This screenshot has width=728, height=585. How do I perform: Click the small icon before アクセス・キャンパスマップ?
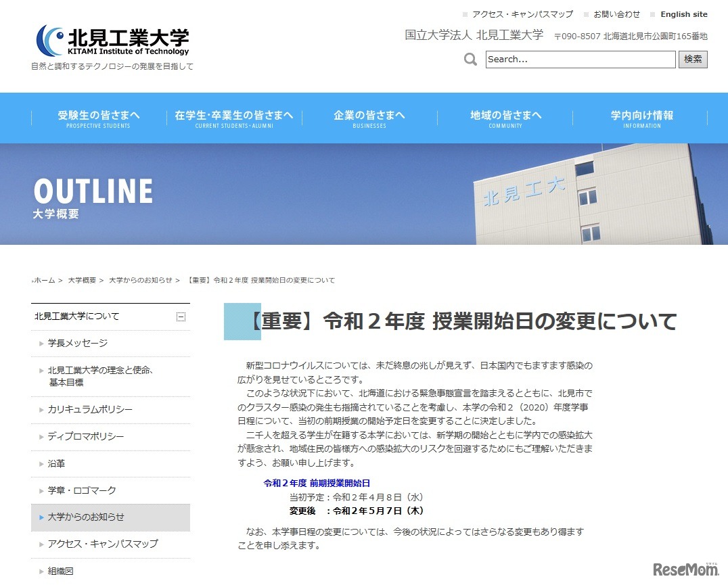point(465,14)
